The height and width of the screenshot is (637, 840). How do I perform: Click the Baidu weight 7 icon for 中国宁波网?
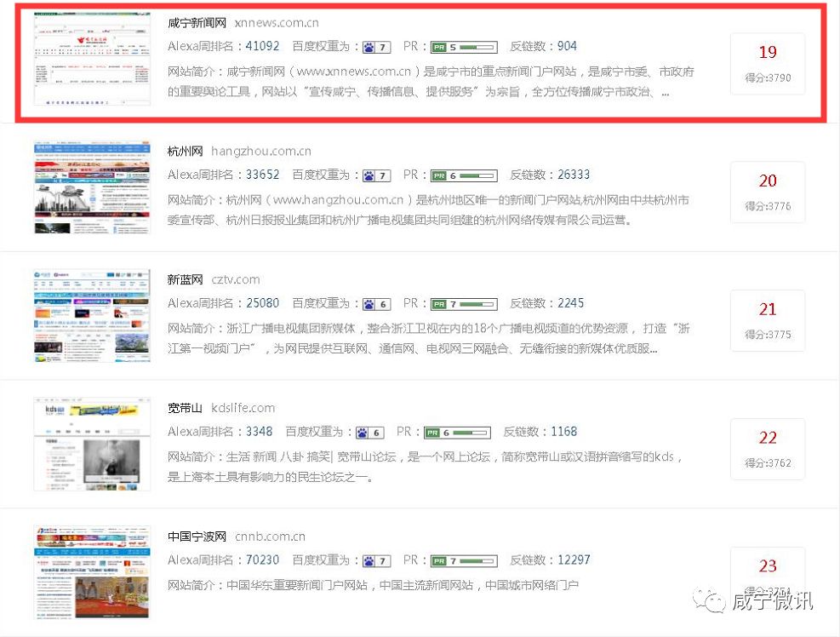[x=374, y=560]
